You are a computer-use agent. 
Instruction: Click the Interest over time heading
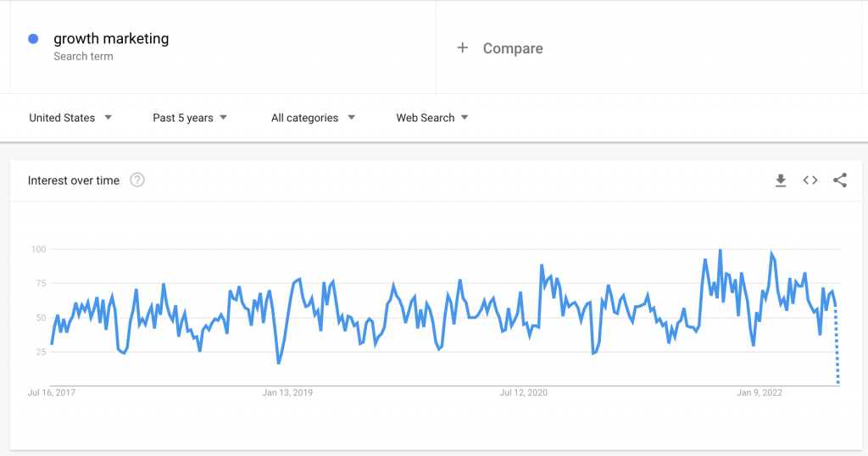74,181
